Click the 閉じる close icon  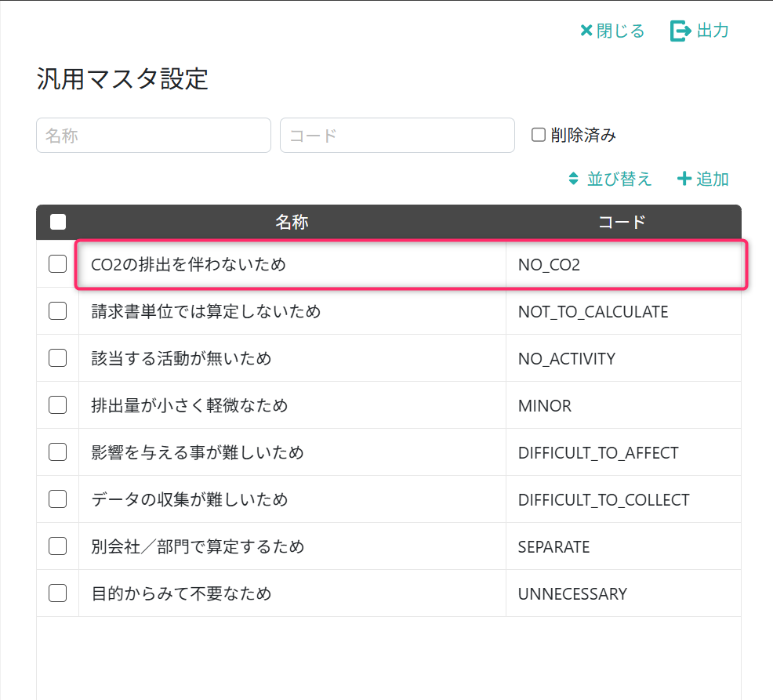tap(586, 31)
